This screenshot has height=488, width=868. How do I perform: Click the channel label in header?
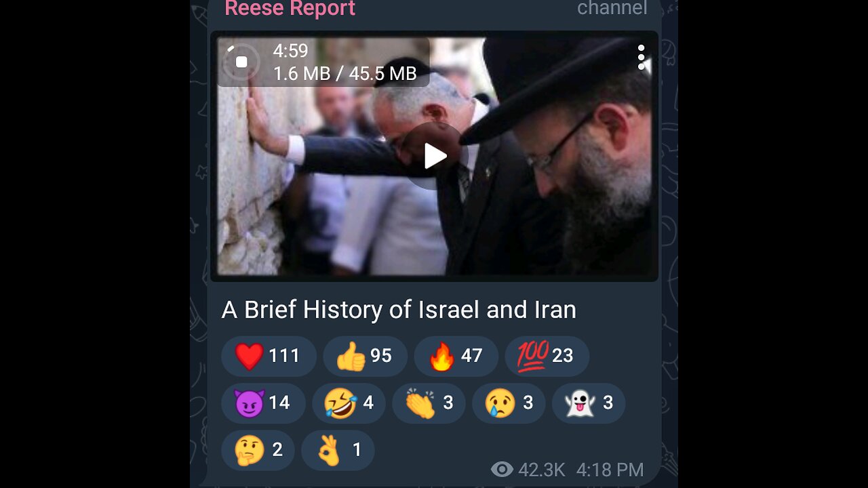click(x=612, y=8)
